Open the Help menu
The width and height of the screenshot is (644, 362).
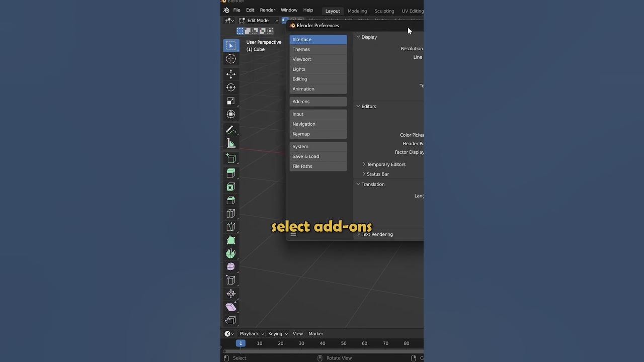(x=308, y=11)
